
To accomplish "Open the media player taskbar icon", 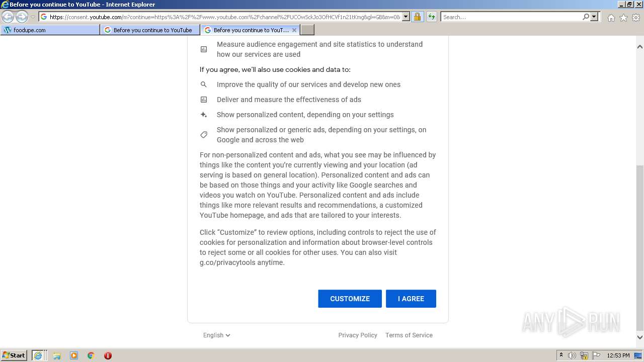I will point(74,355).
